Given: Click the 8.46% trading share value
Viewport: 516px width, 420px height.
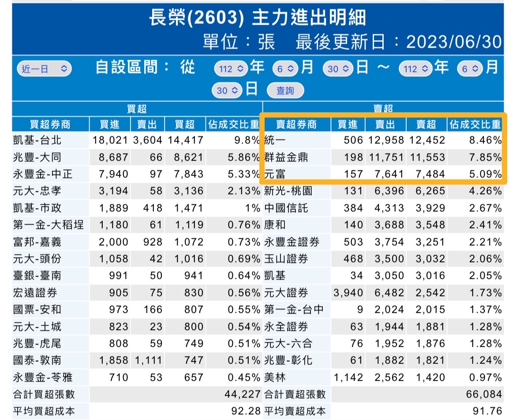Looking at the screenshot, I should pos(486,140).
